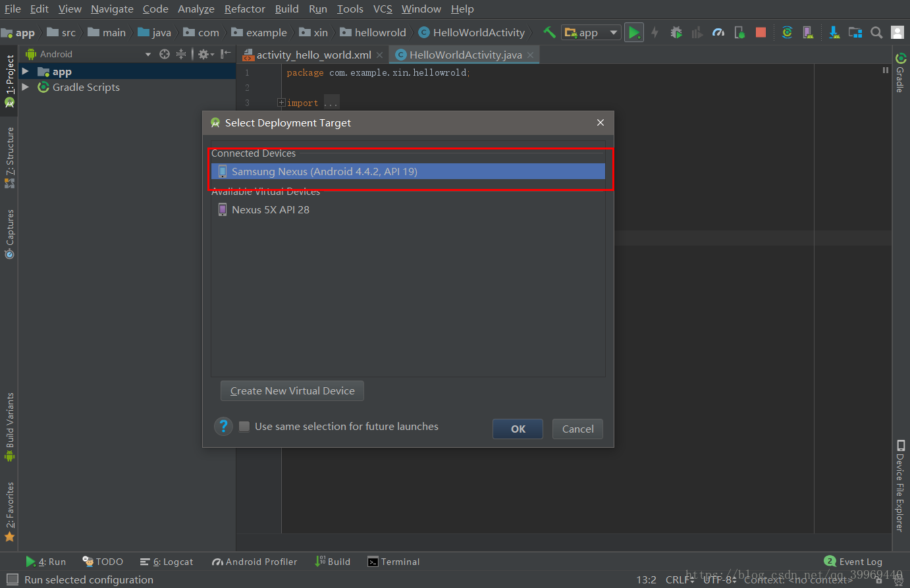910x588 pixels.
Task: Click the Apply Changes lightning icon
Action: (x=655, y=32)
